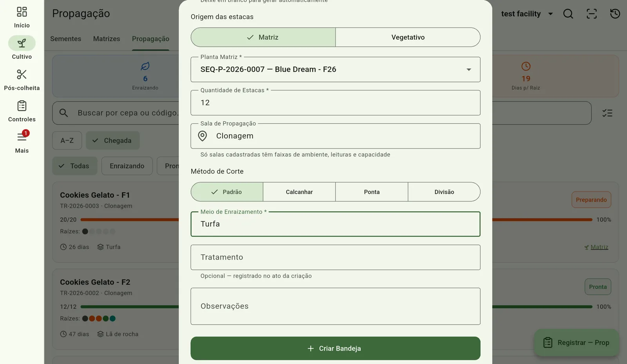Open the Cultivo section
Screen dimensions: 627x364
22,48
